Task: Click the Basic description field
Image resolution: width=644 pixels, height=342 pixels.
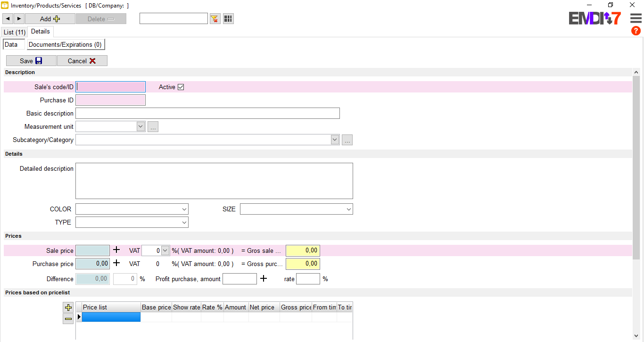Action: coord(207,113)
